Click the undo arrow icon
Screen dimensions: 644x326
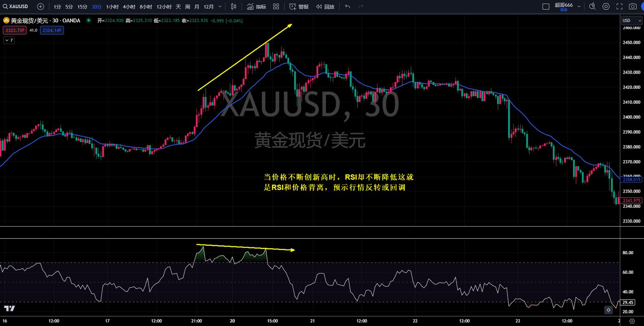pyautogui.click(x=347, y=7)
